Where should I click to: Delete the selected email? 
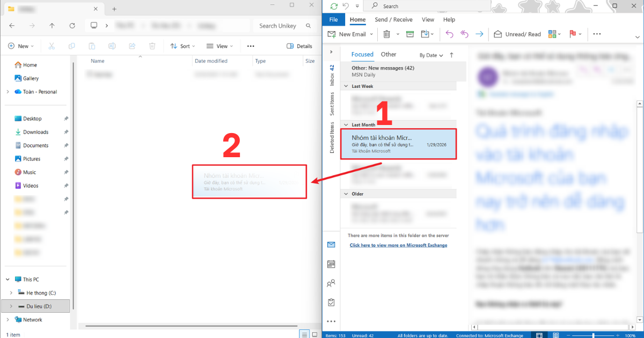387,34
